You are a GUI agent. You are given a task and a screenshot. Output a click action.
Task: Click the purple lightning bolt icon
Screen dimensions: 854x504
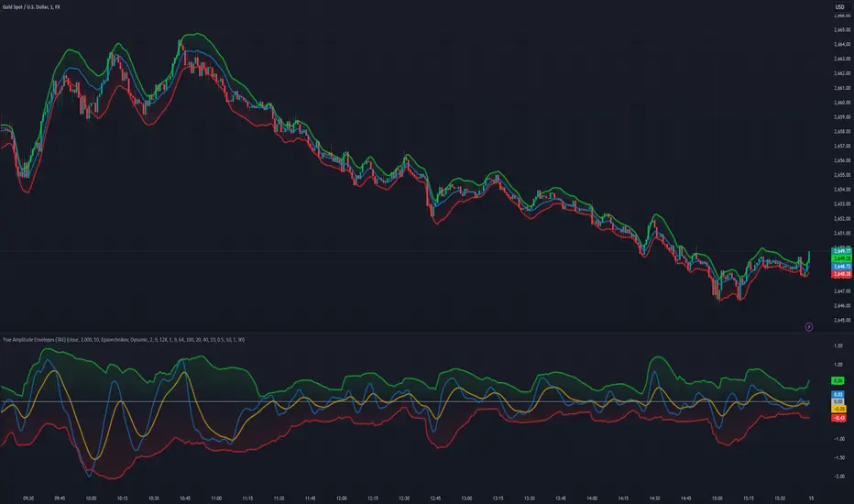[x=809, y=325]
